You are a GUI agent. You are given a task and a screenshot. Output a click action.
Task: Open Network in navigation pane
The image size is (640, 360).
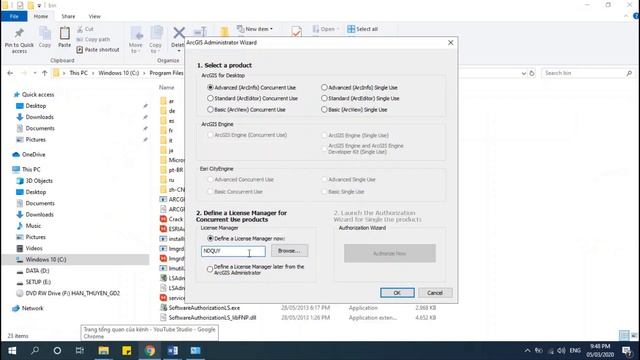pos(32,308)
